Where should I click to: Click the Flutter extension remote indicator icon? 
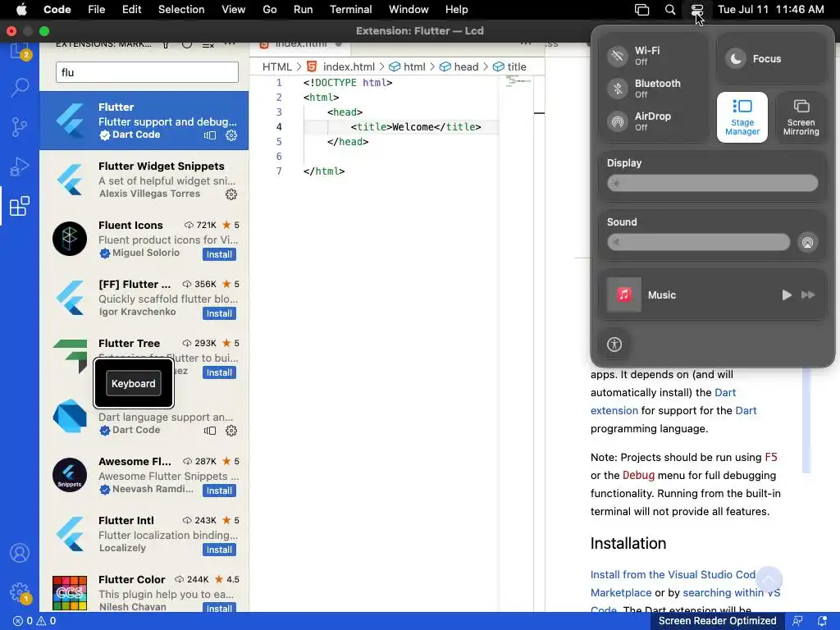(x=210, y=135)
